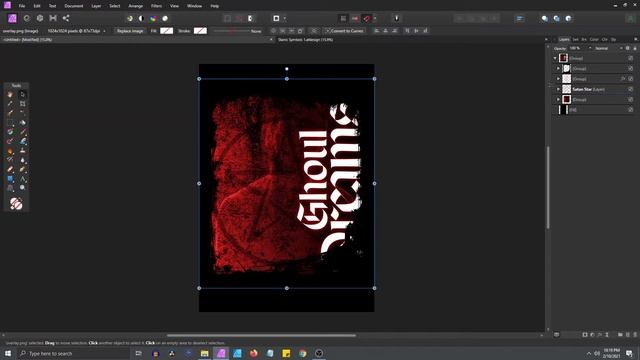
Task: Click the Replace Image button
Action: tap(130, 31)
